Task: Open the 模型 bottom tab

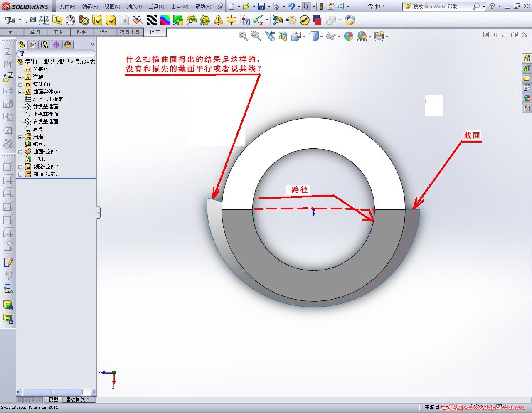Action: (x=54, y=400)
